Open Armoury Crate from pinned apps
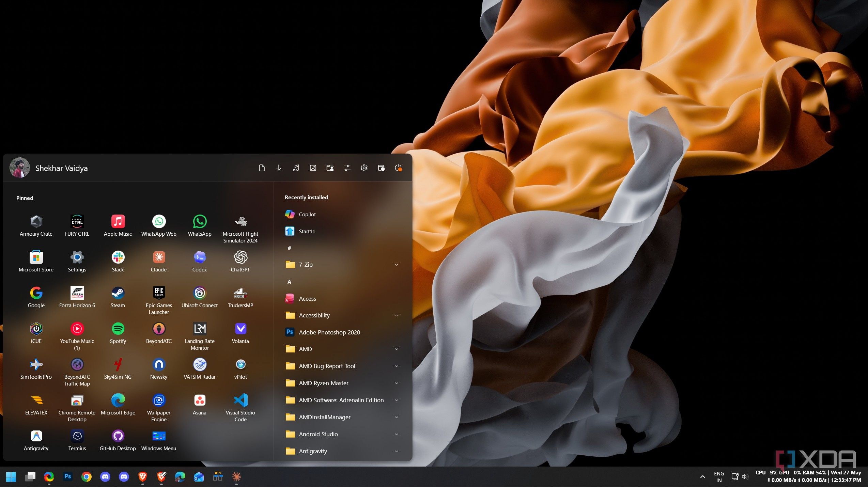Viewport: 868px width, 487px height. coord(36,225)
